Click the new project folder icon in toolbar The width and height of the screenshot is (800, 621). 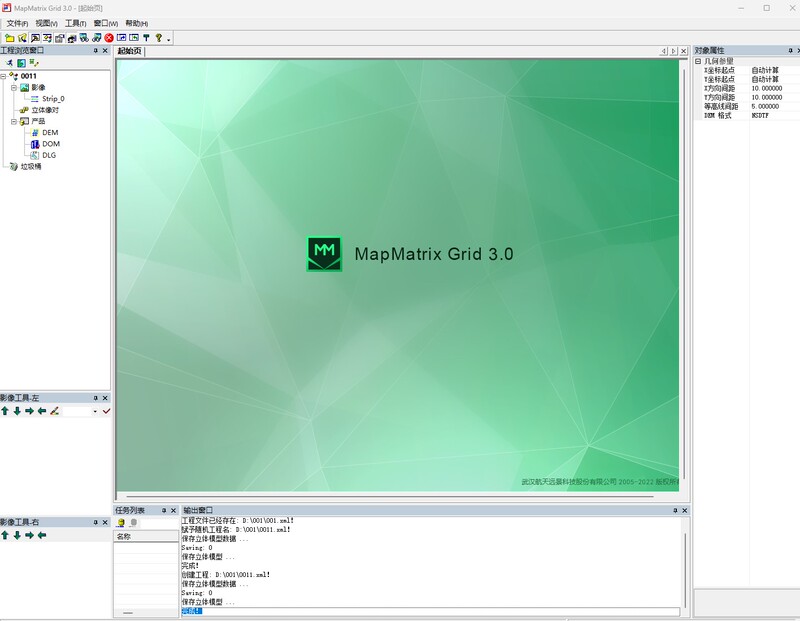tap(10, 38)
